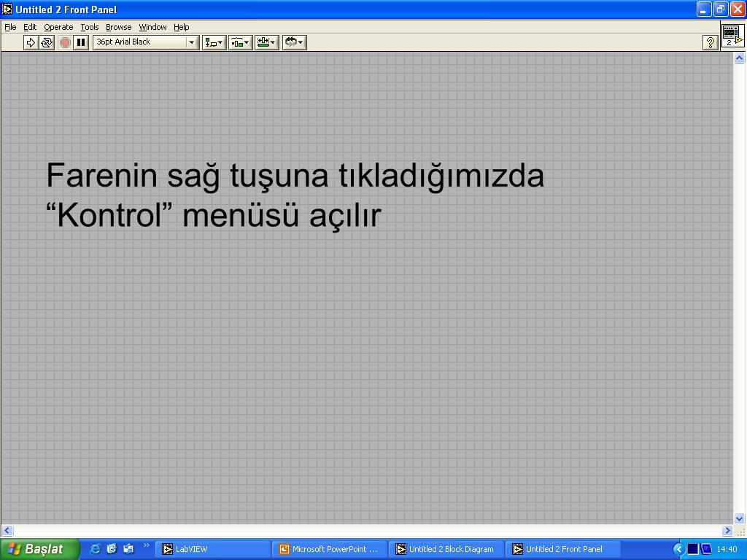
Task: Open the Browse menu
Action: [119, 27]
